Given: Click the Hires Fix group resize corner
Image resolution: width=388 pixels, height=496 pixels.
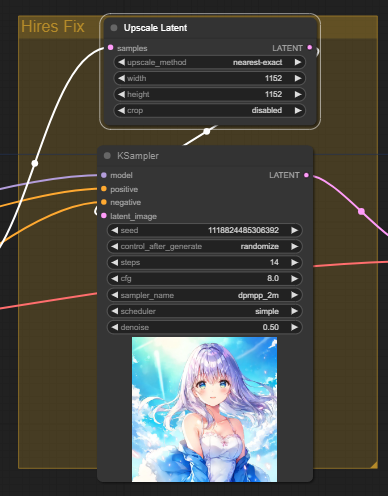Looking at the screenshot, I should coord(374,465).
